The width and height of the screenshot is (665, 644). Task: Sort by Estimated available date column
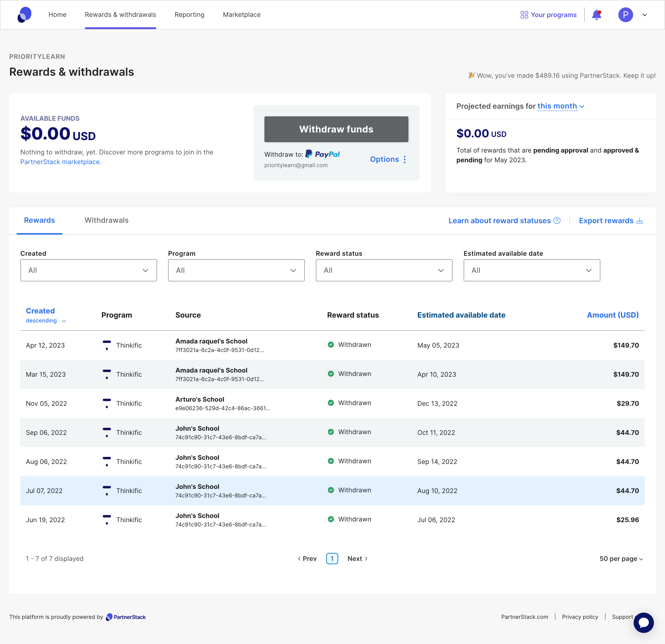coord(461,315)
